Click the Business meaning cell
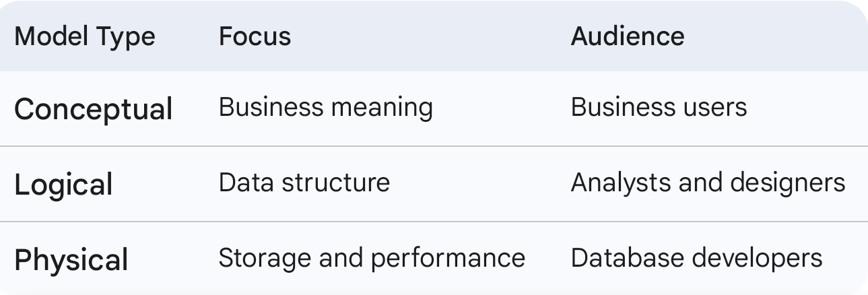This screenshot has height=295, width=868. coord(326,107)
